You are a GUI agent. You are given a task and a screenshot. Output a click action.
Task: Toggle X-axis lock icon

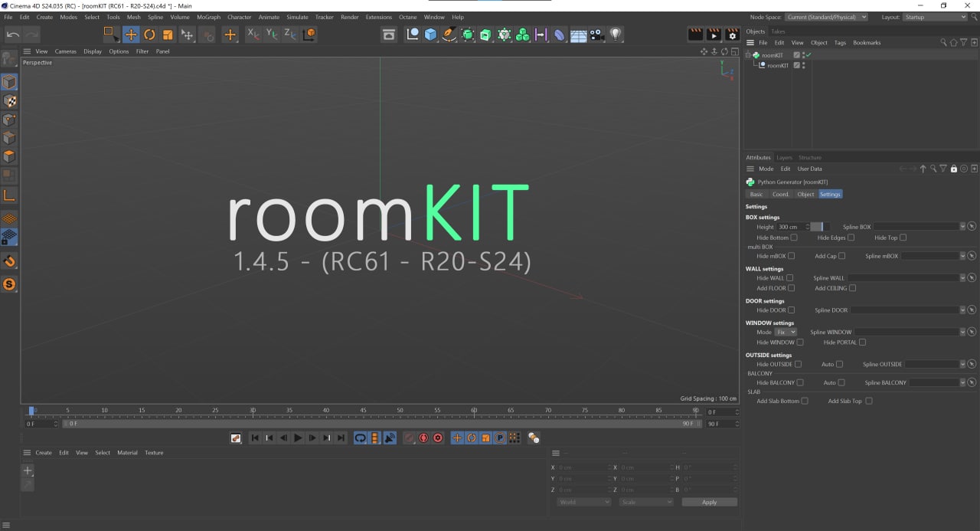pos(253,34)
